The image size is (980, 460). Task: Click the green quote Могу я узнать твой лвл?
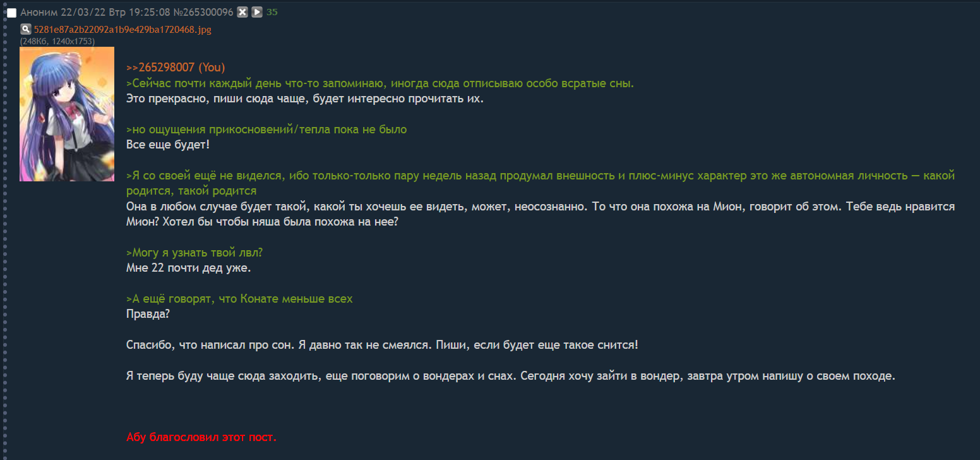pyautogui.click(x=194, y=252)
